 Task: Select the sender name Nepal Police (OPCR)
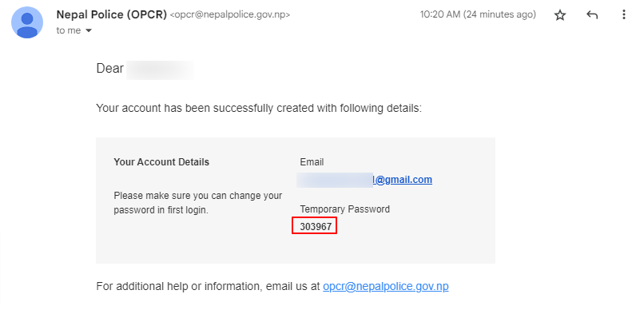[x=112, y=14]
